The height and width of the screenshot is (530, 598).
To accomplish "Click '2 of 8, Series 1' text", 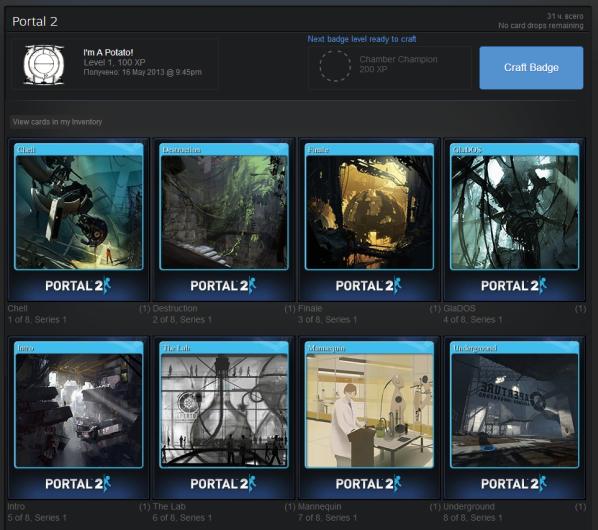I will [x=182, y=320].
